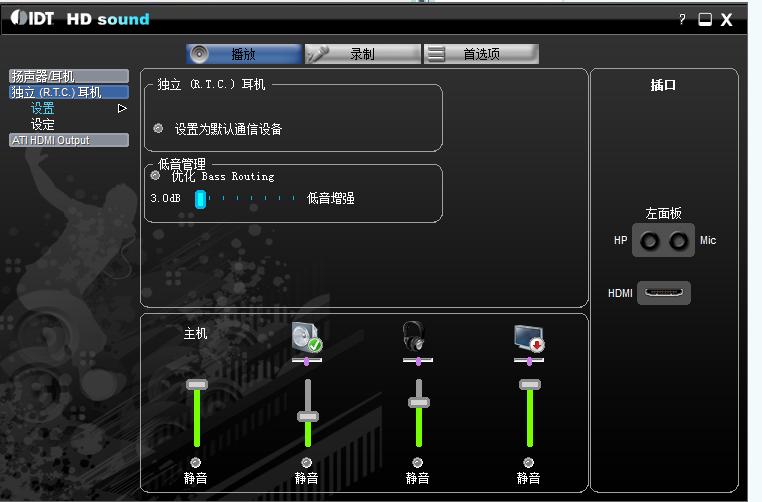The height and width of the screenshot is (502, 762).
Task: Mute the headphones channel
Action: click(x=417, y=462)
